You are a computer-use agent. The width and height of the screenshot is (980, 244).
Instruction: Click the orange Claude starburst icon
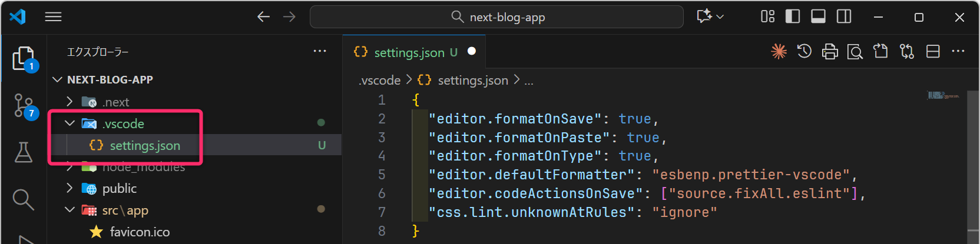tap(779, 52)
